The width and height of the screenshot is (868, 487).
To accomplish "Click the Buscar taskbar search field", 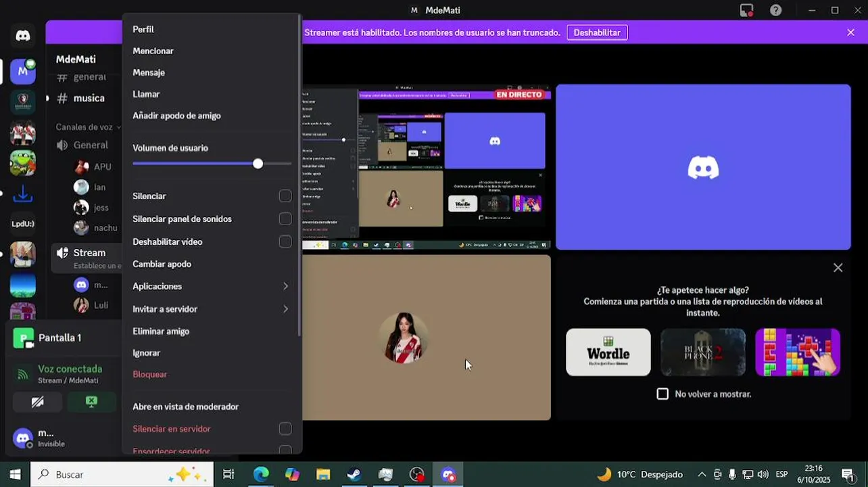I will [x=122, y=475].
